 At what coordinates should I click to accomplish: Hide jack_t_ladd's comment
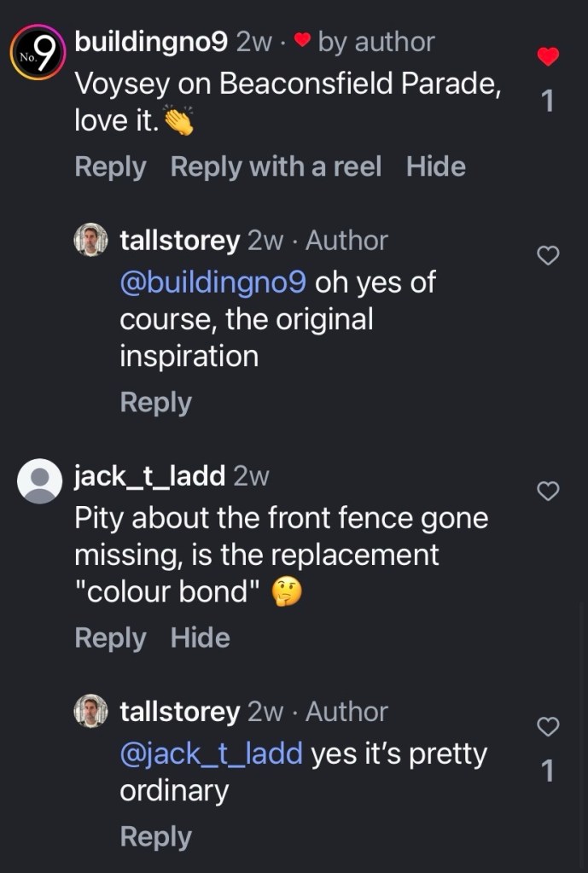[200, 637]
